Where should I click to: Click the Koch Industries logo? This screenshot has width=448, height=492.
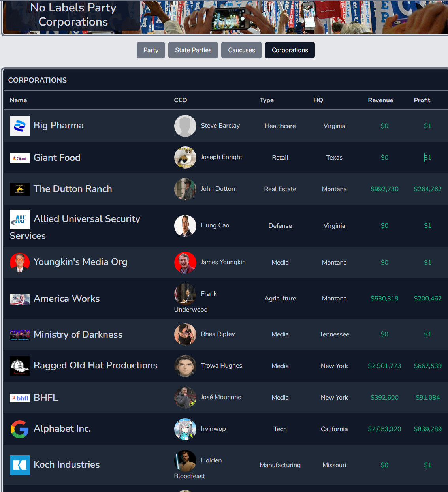[x=20, y=465]
